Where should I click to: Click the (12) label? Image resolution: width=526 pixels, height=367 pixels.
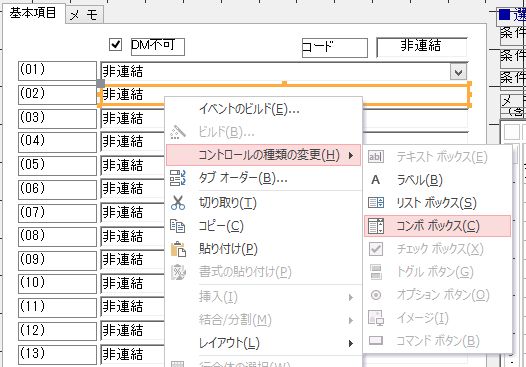click(x=57, y=331)
